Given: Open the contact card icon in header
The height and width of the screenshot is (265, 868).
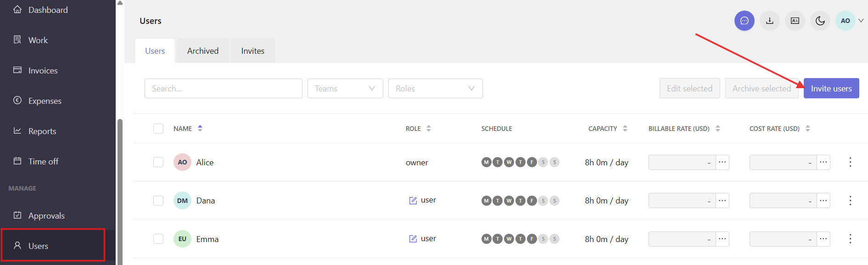Looking at the screenshot, I should 795,21.
